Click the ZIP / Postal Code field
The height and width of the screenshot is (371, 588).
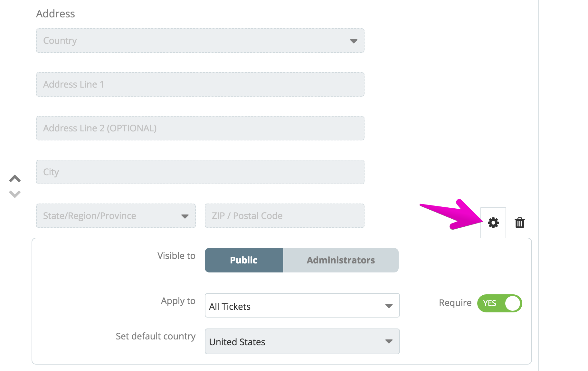click(285, 216)
